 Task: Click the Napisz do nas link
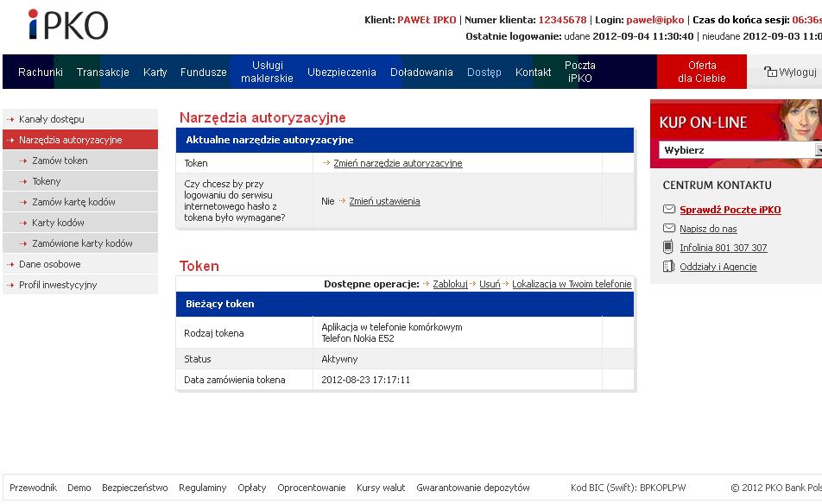point(708,229)
